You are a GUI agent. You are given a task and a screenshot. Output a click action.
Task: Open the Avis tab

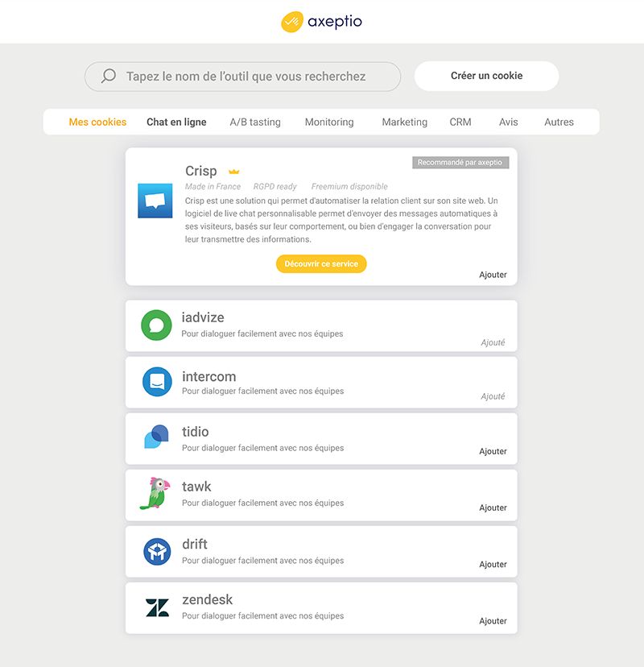click(x=509, y=122)
